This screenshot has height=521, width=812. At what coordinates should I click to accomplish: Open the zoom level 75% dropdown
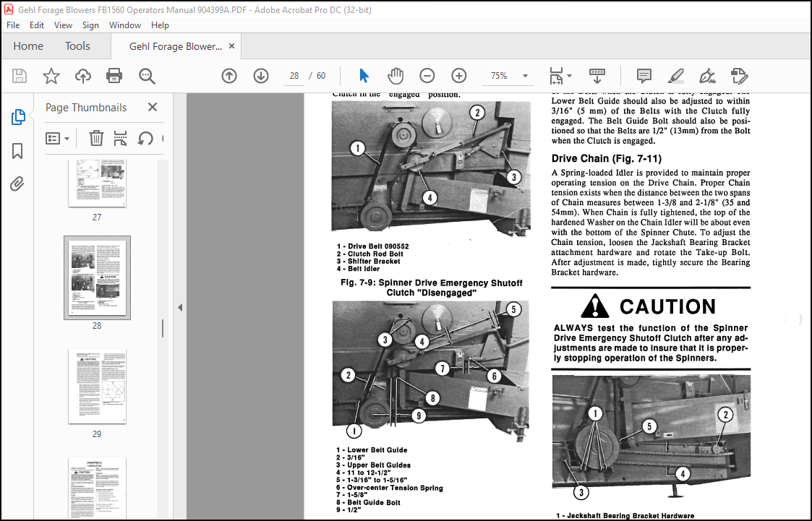(x=525, y=76)
